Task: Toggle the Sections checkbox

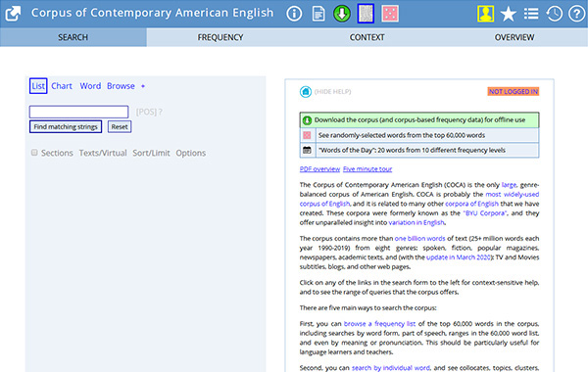Action: pyautogui.click(x=34, y=152)
